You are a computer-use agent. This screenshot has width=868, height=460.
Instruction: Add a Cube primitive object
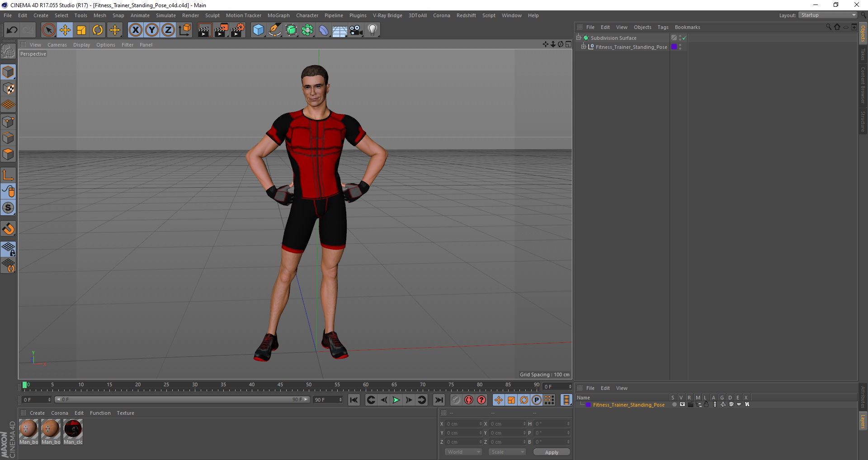[258, 30]
